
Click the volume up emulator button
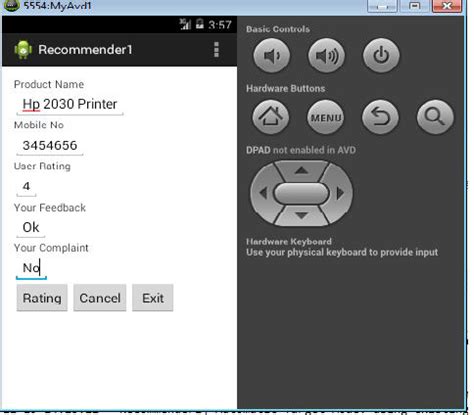(x=326, y=55)
